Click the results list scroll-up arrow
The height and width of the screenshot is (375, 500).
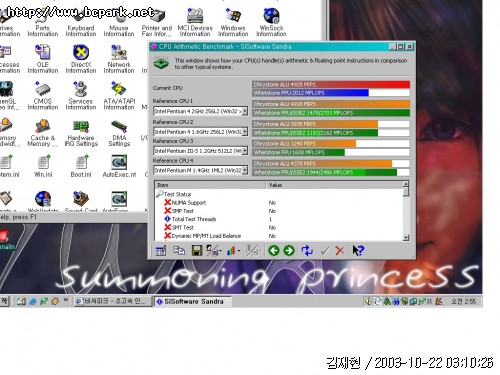tap(406, 184)
